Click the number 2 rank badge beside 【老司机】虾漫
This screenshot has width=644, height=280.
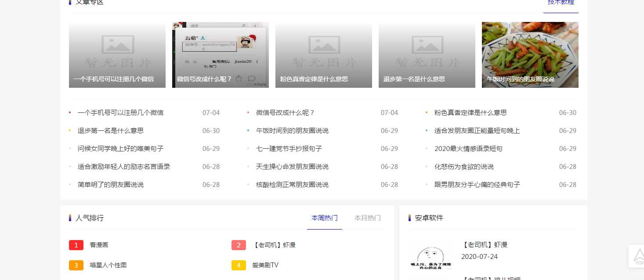[x=239, y=245]
